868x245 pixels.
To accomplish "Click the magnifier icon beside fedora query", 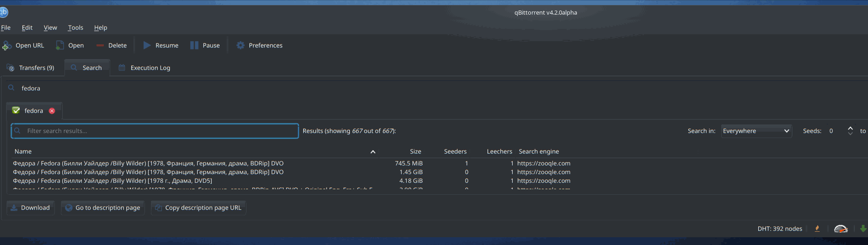I will pos(11,88).
